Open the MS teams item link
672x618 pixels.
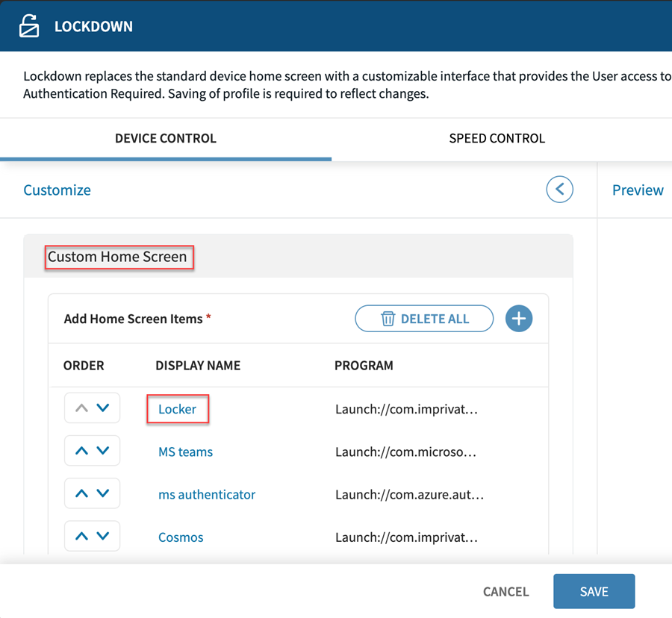coord(185,452)
